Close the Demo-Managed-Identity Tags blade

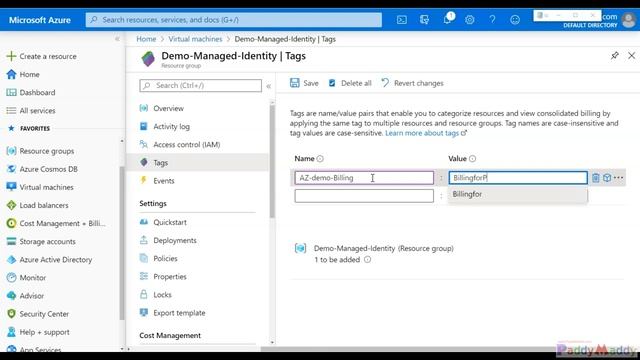(631, 56)
